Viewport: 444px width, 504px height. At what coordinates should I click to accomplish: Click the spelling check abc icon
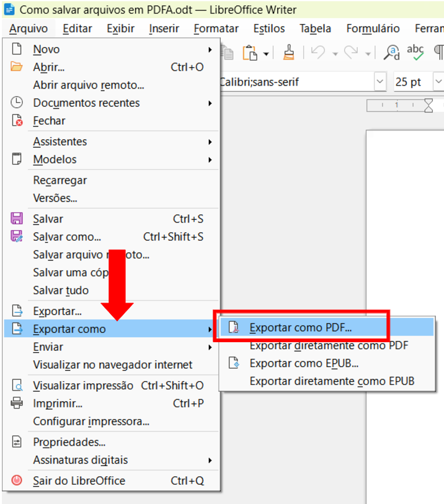[x=415, y=53]
